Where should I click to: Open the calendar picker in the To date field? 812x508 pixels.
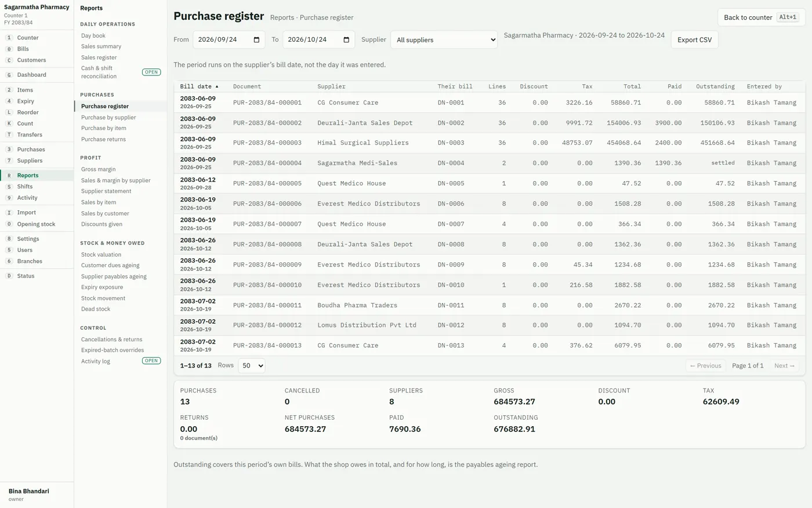[346, 39]
